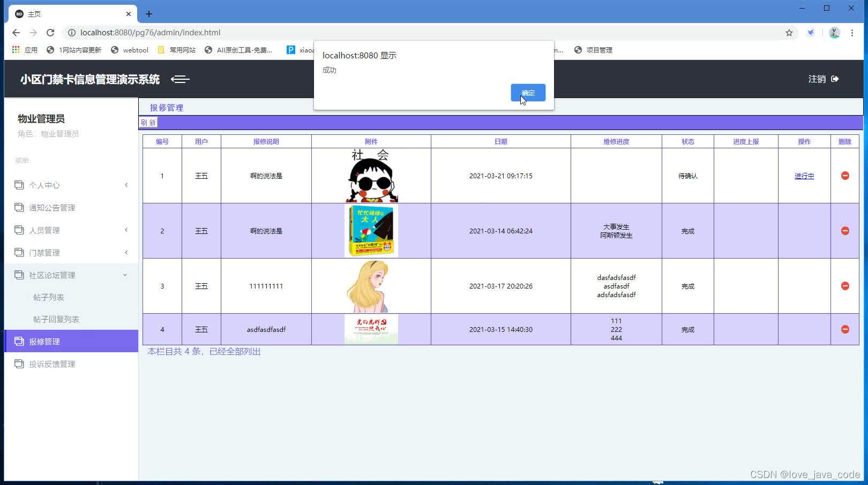Screen dimensions: 868x485
Task: Click the 报修管理 sidebar icon
Action: [19, 341]
